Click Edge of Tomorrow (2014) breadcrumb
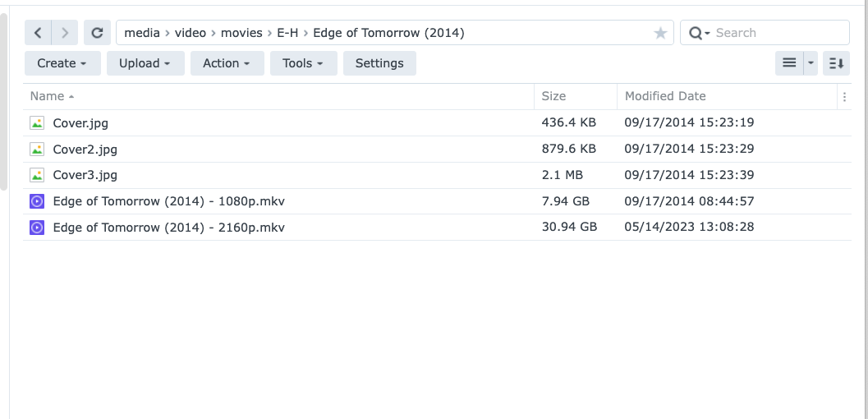 point(388,33)
